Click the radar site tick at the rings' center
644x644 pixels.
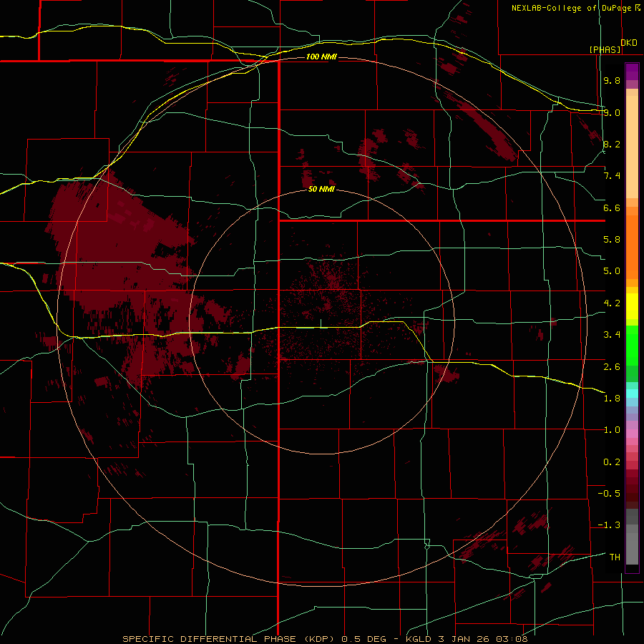(321, 323)
